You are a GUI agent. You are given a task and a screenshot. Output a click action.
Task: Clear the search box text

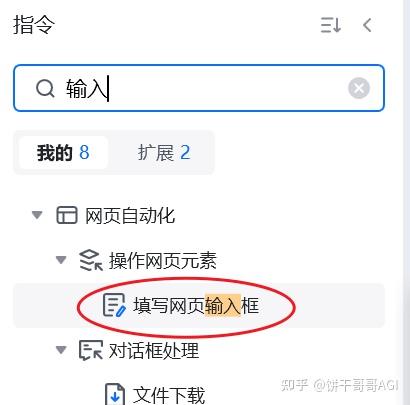(x=359, y=88)
